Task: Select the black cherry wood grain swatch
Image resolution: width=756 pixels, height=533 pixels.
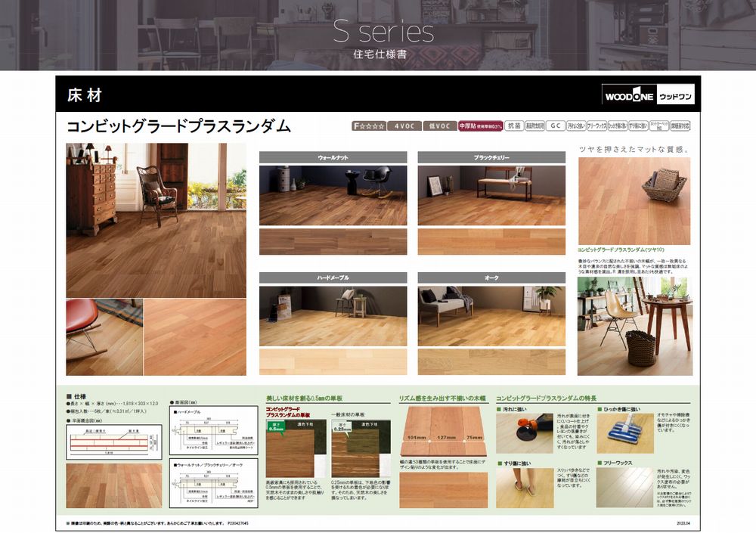Action: tap(491, 241)
